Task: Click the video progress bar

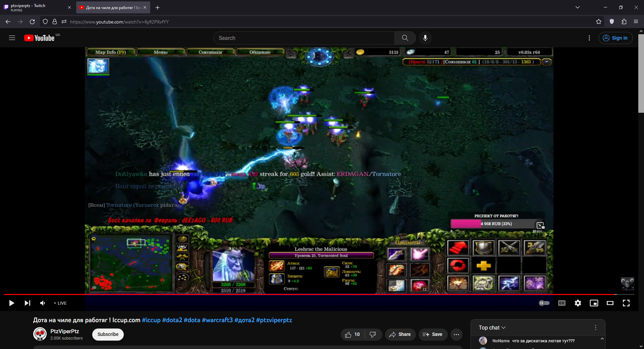Action: pyautogui.click(x=319, y=294)
